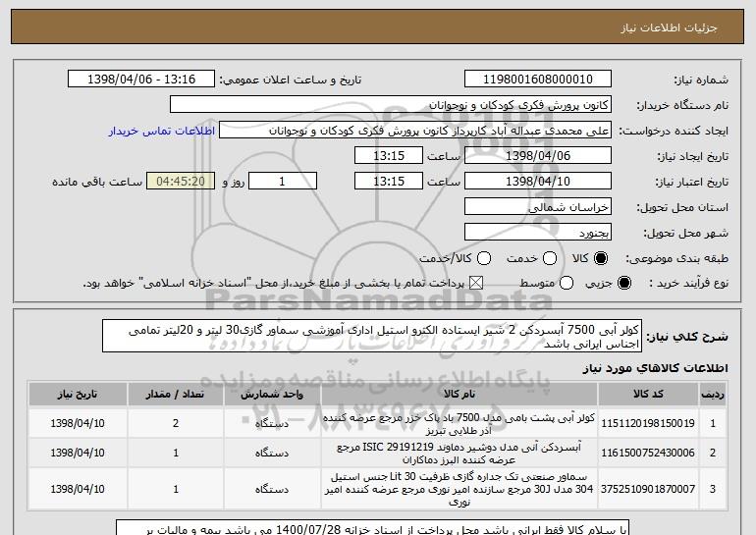756x535 pixels.
Task: Select the متوسط purchase type radio
Action: click(x=567, y=284)
